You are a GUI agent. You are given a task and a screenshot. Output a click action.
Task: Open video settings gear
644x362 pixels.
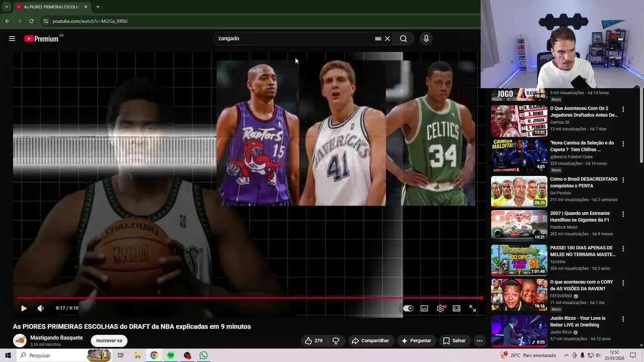[440, 308]
